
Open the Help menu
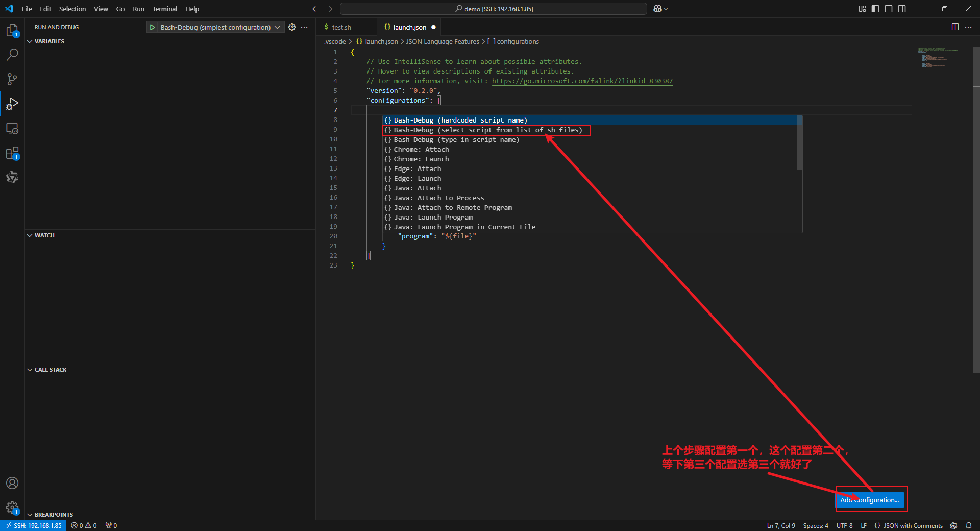tap(192, 9)
